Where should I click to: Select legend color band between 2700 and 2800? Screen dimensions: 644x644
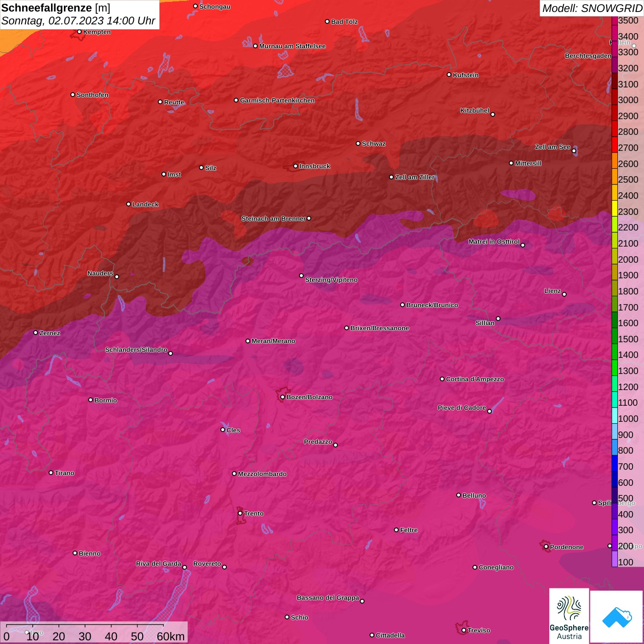click(x=615, y=144)
